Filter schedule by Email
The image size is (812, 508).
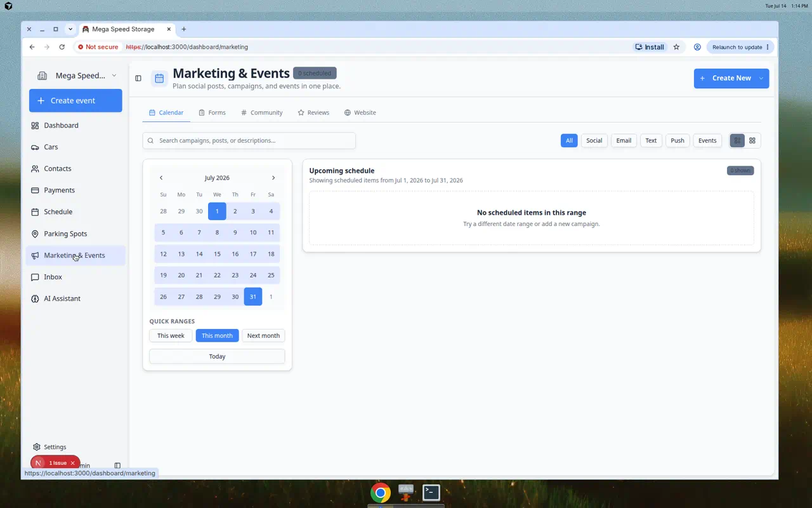(x=624, y=140)
